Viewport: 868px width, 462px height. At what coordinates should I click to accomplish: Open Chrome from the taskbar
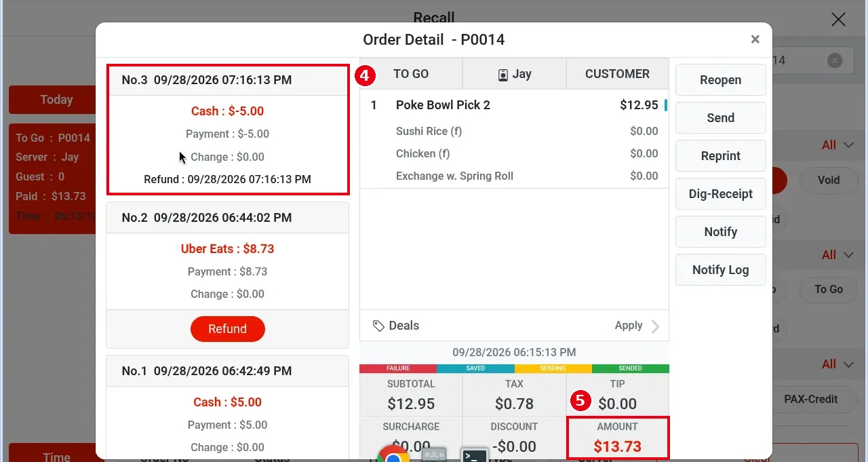tap(393, 456)
